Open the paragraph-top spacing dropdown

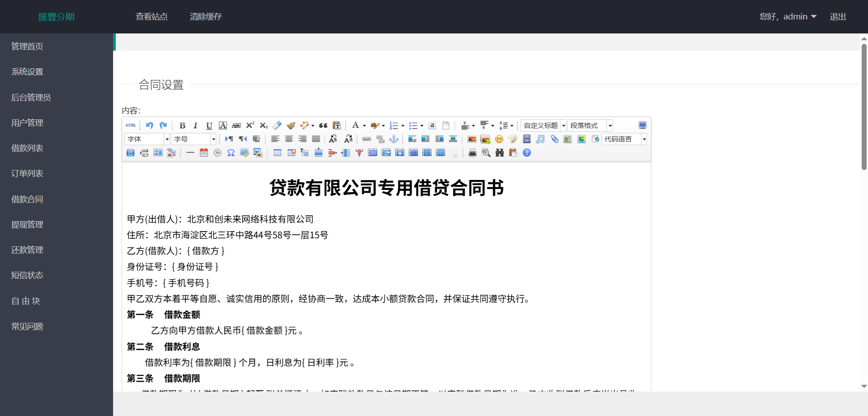pos(473,126)
